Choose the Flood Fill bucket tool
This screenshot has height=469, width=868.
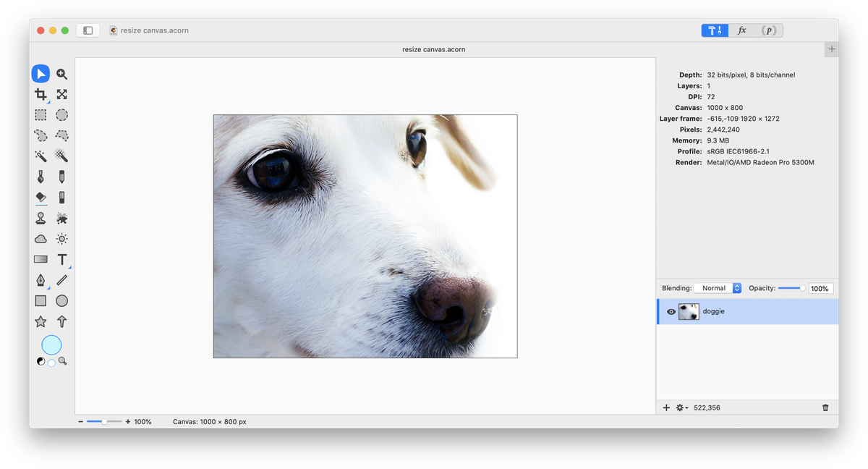click(x=41, y=197)
